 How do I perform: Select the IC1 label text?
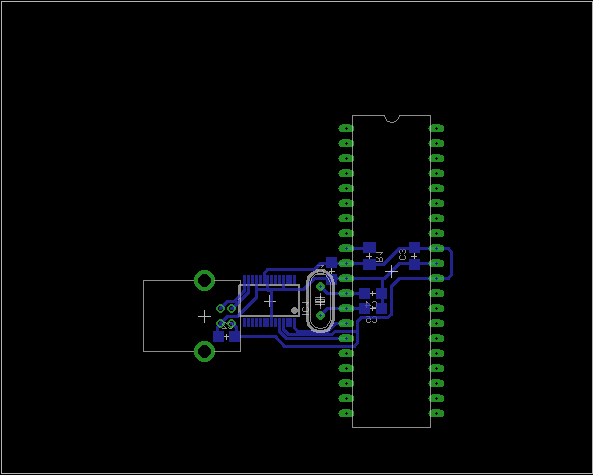[x=305, y=308]
